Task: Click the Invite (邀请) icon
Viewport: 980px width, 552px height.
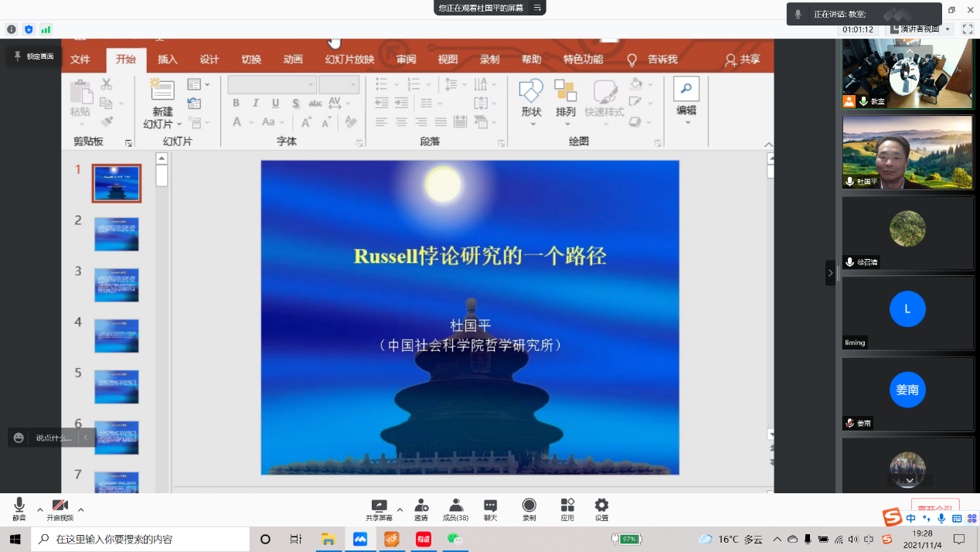Action: pos(421,509)
